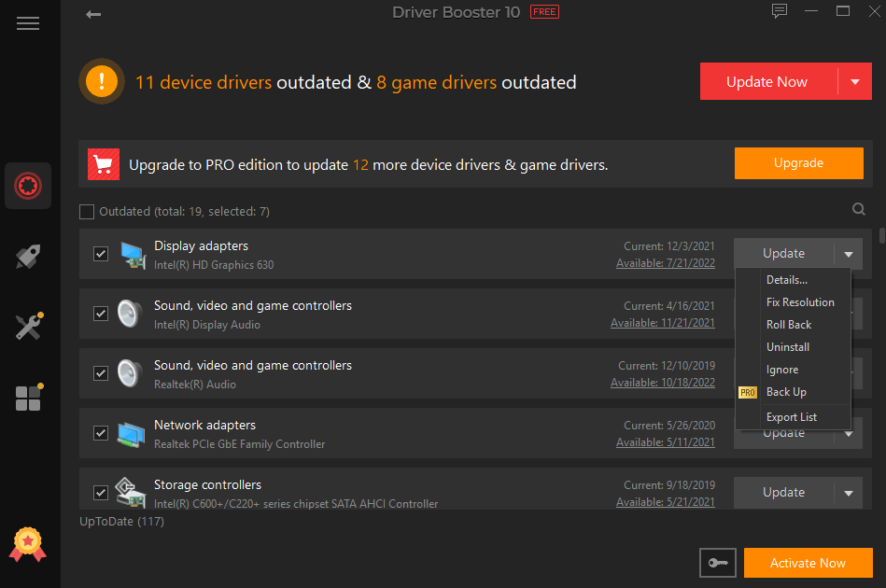Click 'Current: 12/10/2019' text

tap(667, 366)
